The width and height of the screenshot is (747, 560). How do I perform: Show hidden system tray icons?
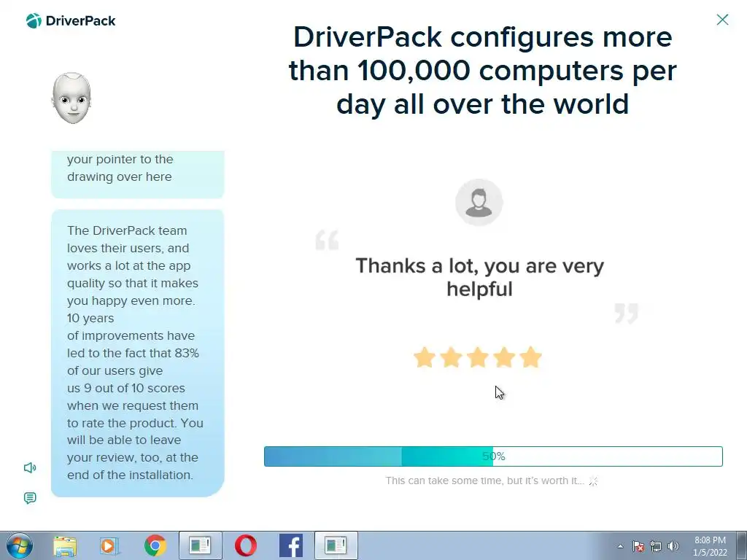(620, 546)
